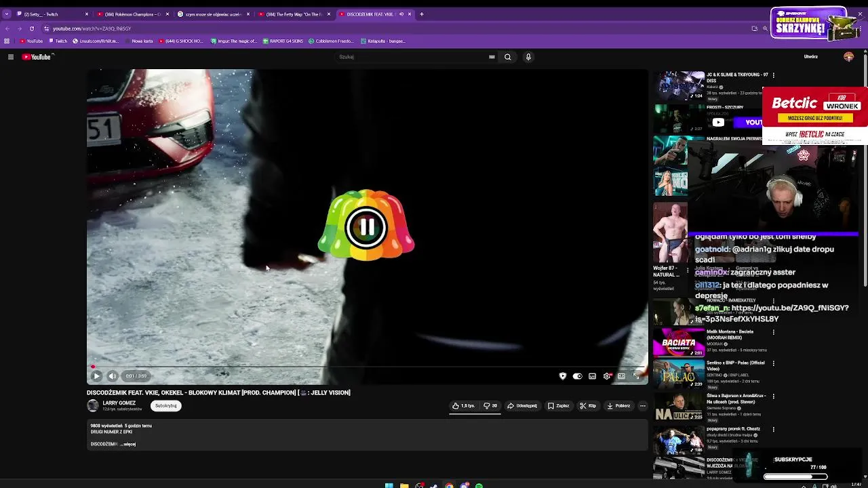Open the LARRY GOMEZ channel name link

[119, 403]
